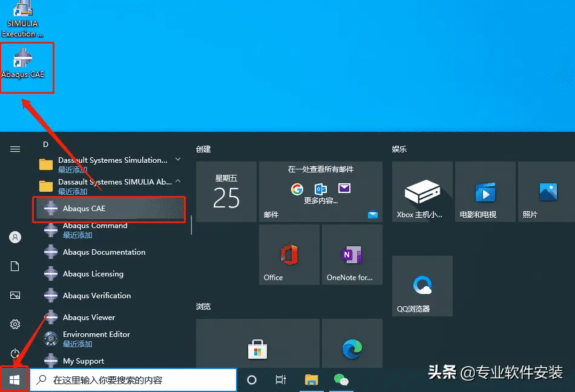The height and width of the screenshot is (392, 575).
Task: Open Settings gear in Start sidebar
Action: pos(15,324)
